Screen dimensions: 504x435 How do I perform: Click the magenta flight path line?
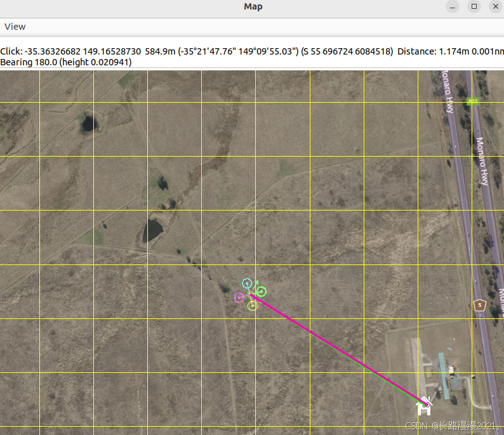tap(338, 349)
